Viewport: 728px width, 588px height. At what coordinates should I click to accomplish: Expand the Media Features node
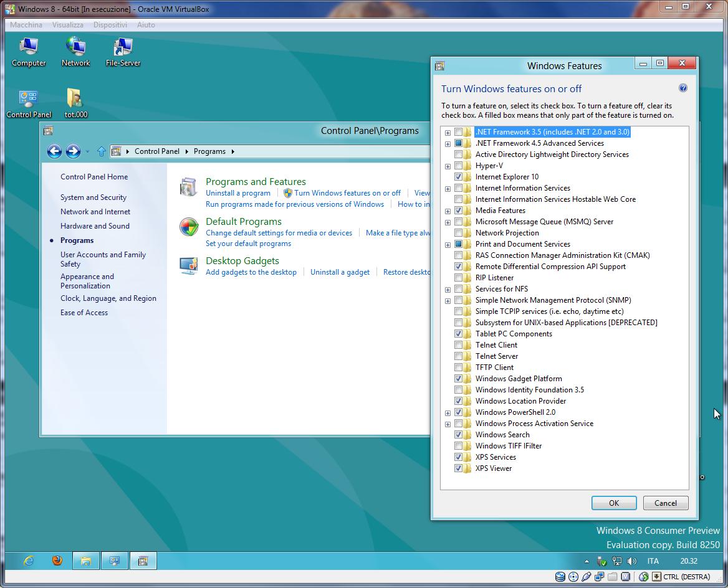click(x=448, y=211)
